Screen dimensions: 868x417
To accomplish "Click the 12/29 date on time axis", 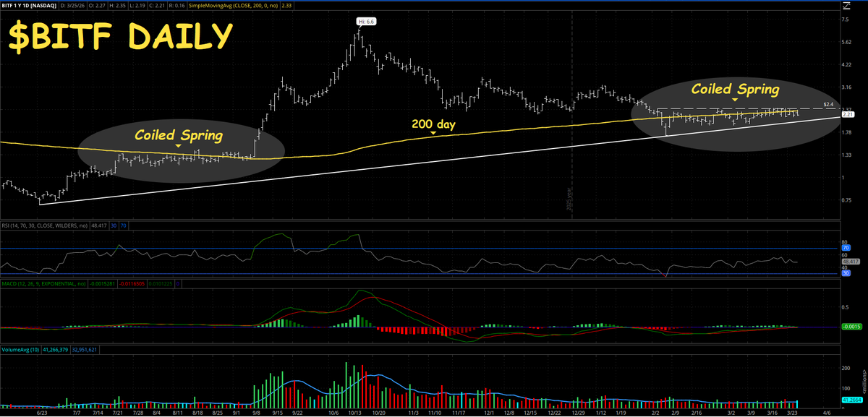I will 580,413.
